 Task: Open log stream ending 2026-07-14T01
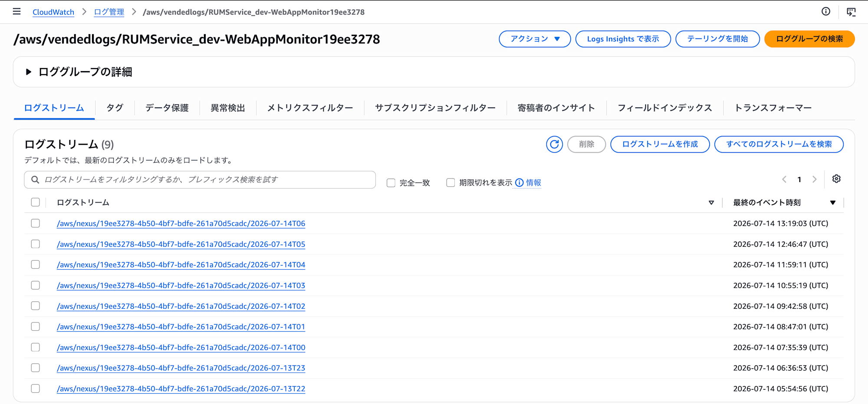click(x=181, y=327)
